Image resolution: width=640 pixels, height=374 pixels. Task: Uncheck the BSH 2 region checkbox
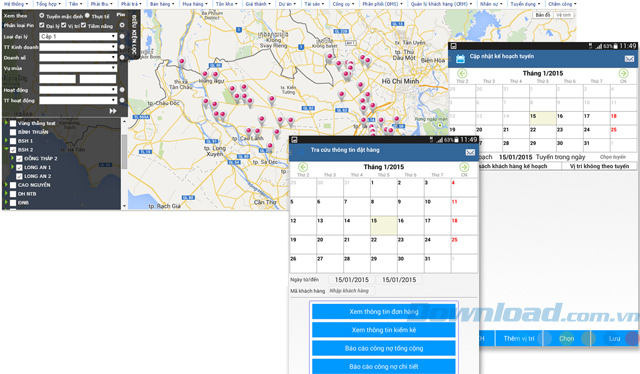13,150
